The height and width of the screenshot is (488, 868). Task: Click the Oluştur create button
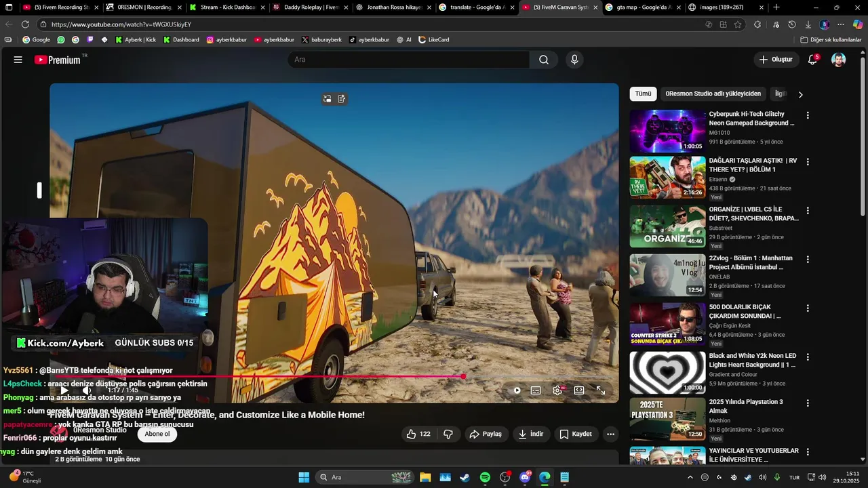(x=776, y=60)
